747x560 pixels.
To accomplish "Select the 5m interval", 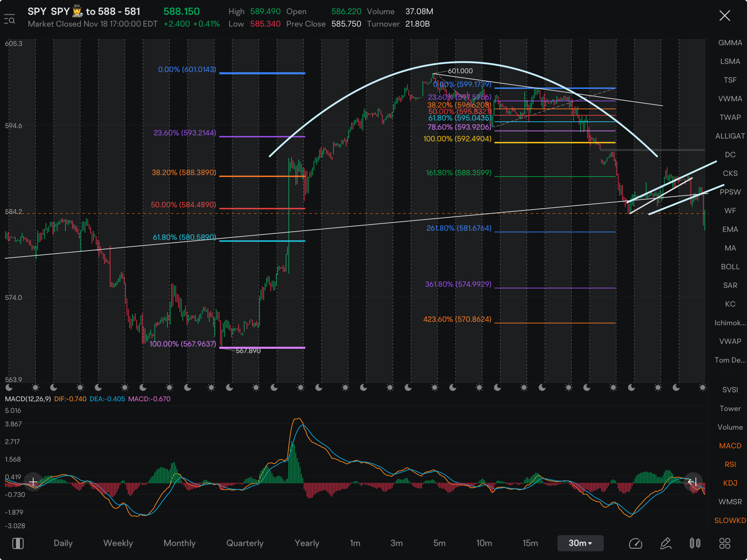I will pos(439,543).
